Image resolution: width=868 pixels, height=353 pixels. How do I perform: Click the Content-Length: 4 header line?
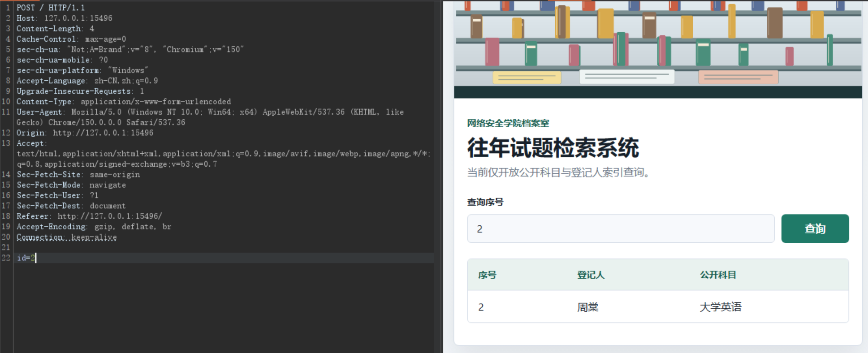(x=55, y=29)
